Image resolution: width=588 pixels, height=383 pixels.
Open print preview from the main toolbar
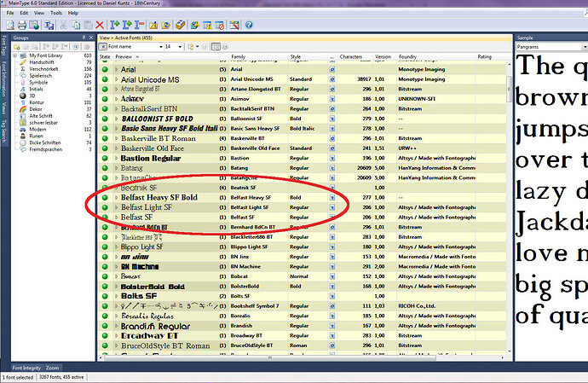coord(10,25)
